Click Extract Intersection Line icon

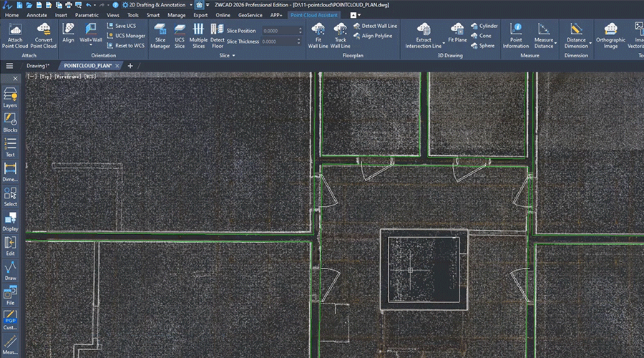[424, 29]
